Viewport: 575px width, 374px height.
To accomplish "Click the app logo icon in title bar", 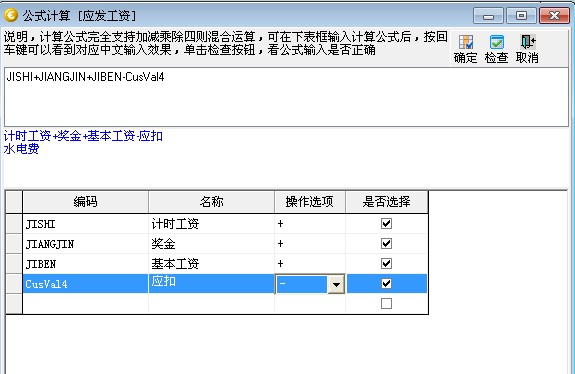I will [11, 15].
